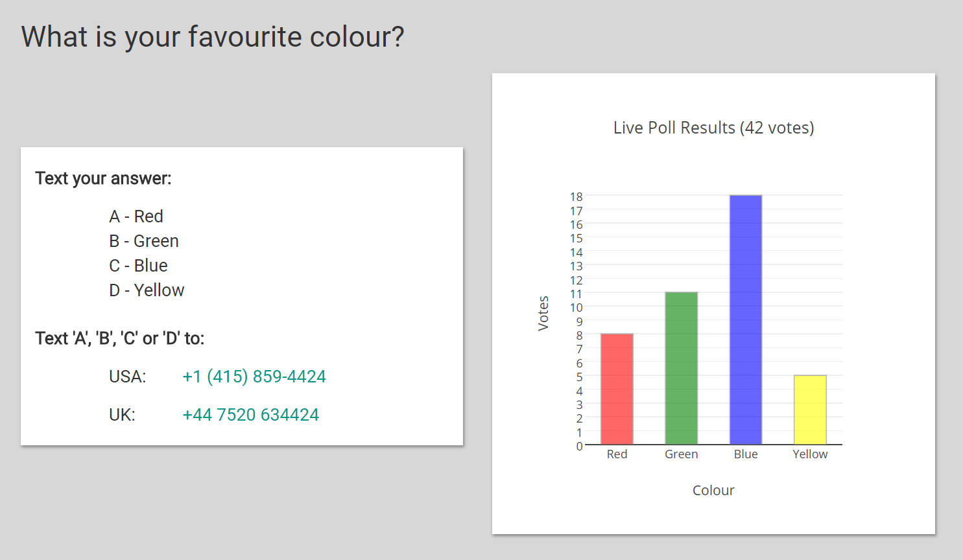Click the 'What is your favourite colour?' heading
963x560 pixels.
(x=213, y=37)
